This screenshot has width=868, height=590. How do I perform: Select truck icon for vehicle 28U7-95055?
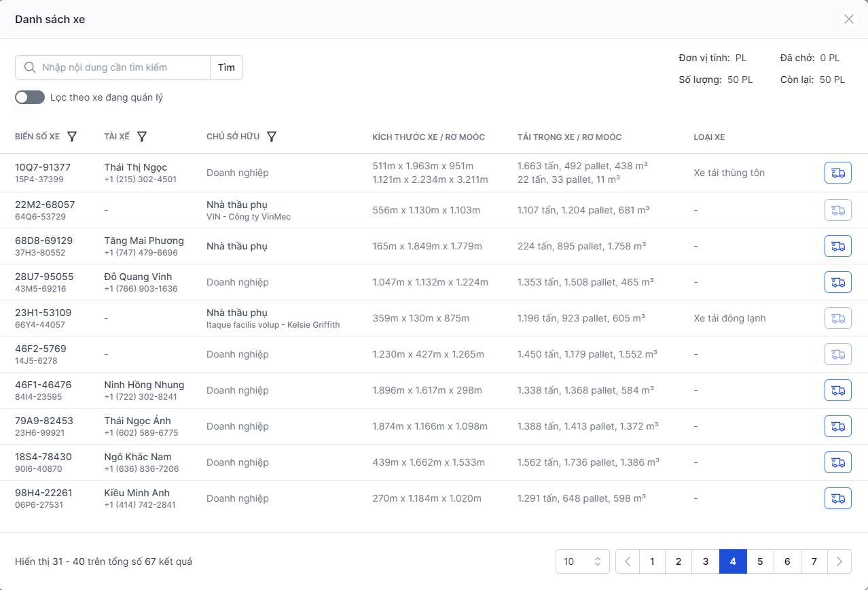837,282
